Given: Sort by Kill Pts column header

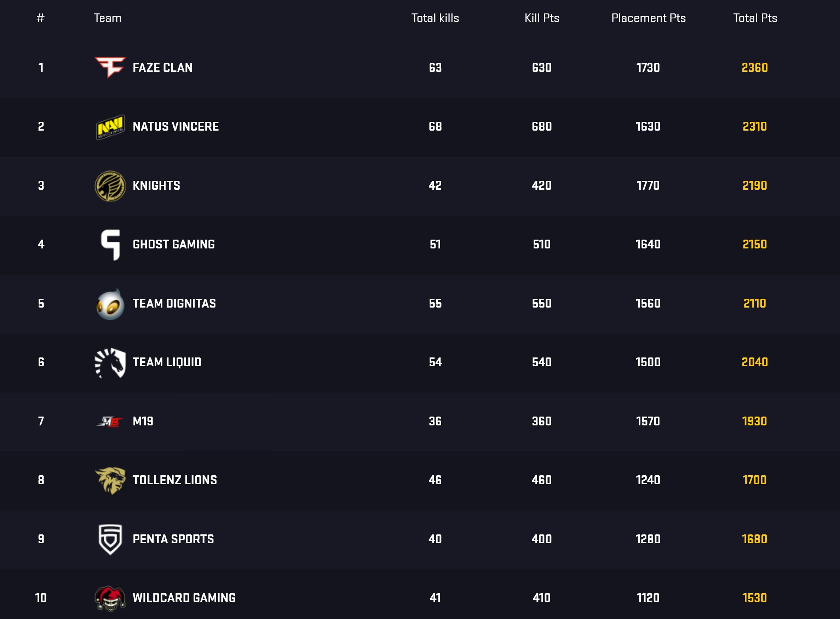Looking at the screenshot, I should 541,18.
